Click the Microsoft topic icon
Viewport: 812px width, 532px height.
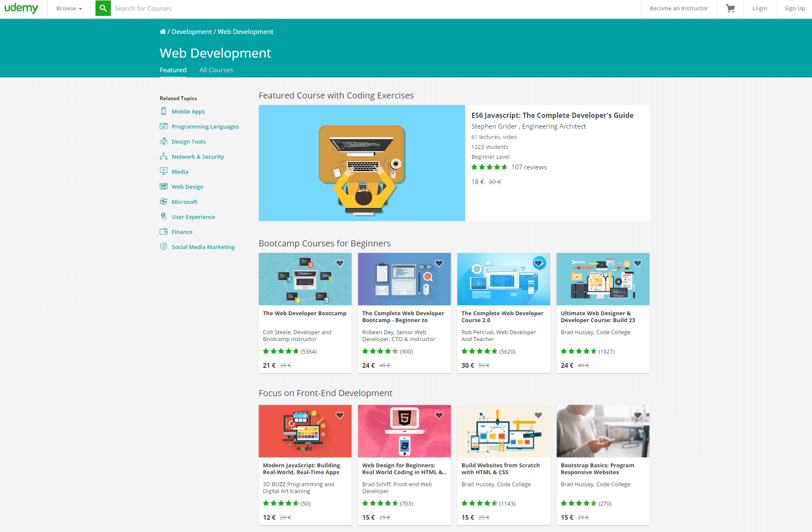point(163,202)
